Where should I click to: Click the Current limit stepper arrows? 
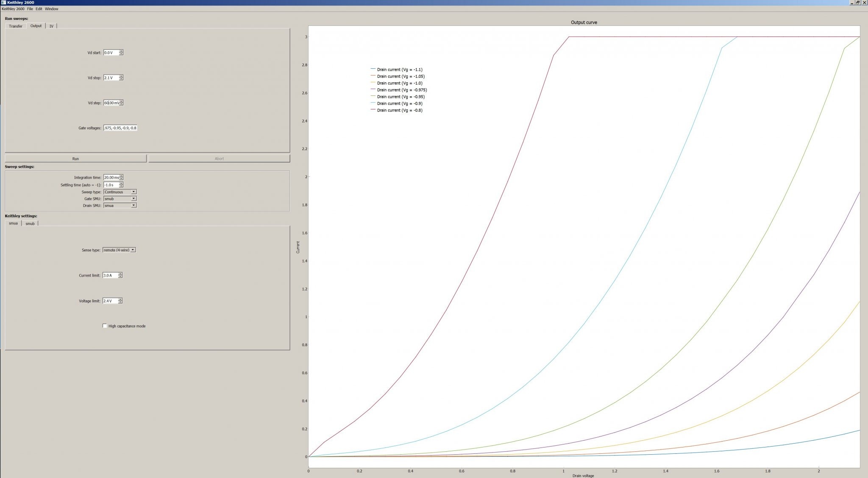click(120, 275)
